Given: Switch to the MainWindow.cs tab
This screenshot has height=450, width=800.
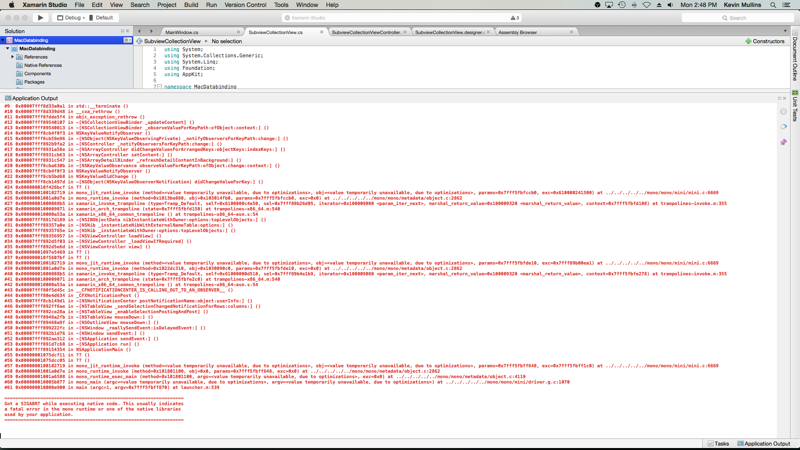Looking at the screenshot, I should (x=182, y=32).
